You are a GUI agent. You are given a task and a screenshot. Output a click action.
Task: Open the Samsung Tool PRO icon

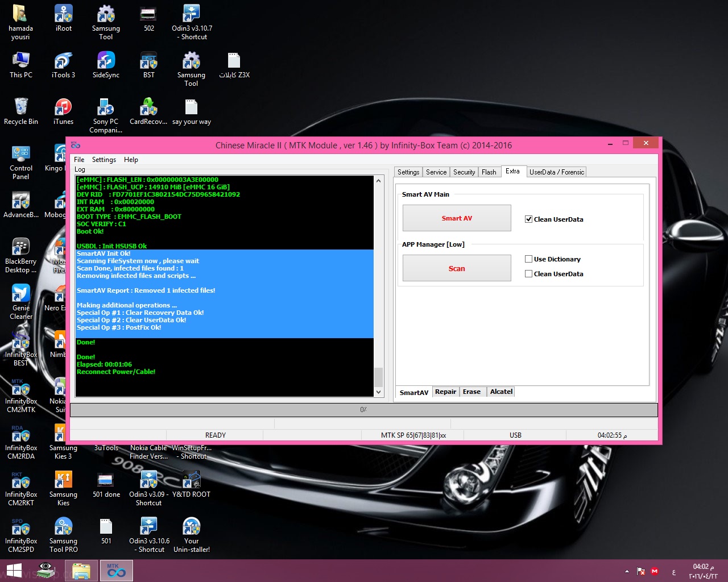[63, 535]
